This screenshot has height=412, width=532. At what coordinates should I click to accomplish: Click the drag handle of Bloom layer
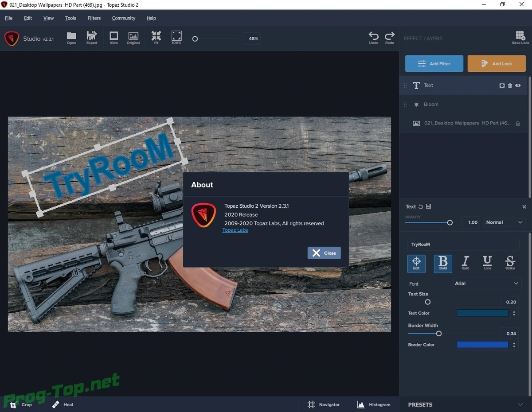pos(405,105)
